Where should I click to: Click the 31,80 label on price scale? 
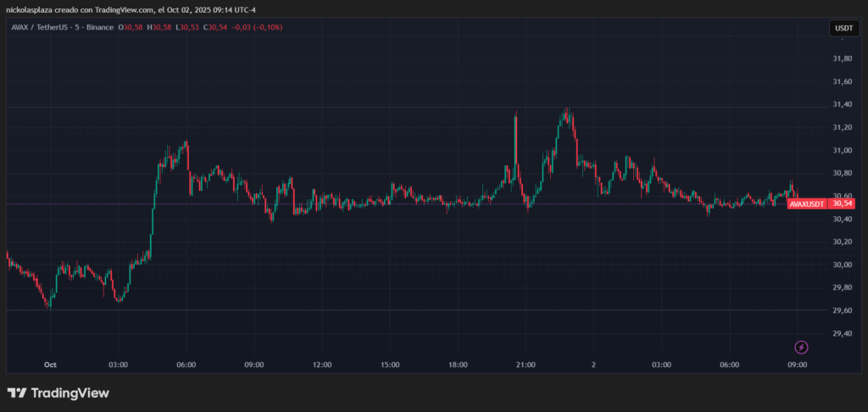[842, 58]
